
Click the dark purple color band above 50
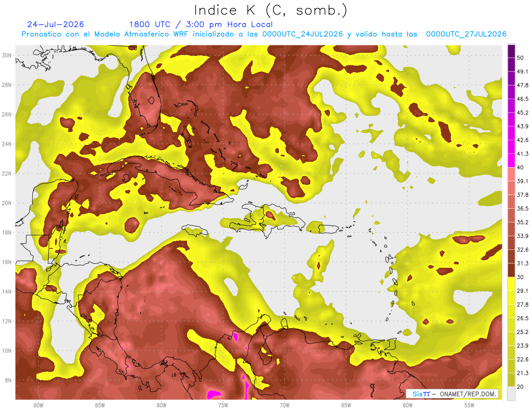[x=511, y=51]
